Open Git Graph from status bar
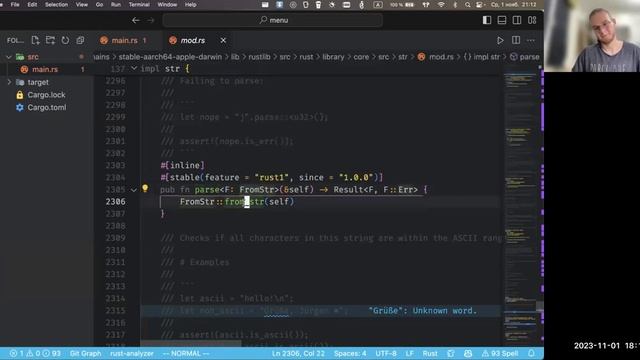 pos(85,353)
